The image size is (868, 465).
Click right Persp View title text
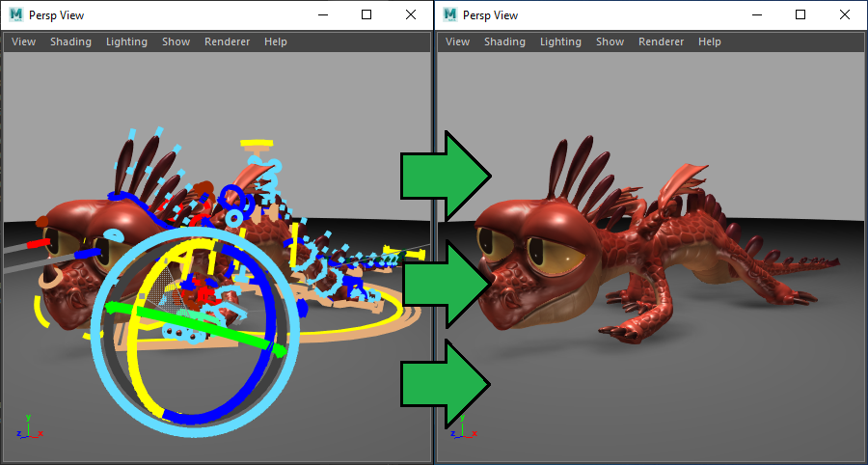click(x=491, y=15)
